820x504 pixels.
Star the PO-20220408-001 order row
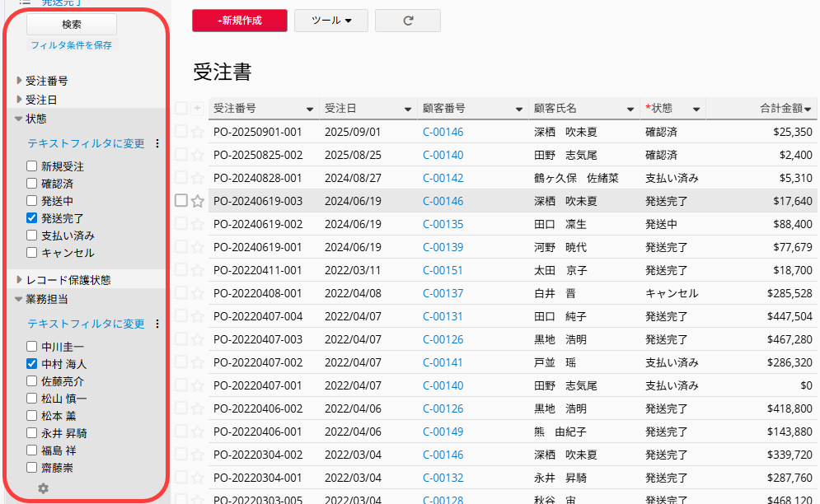click(197, 293)
